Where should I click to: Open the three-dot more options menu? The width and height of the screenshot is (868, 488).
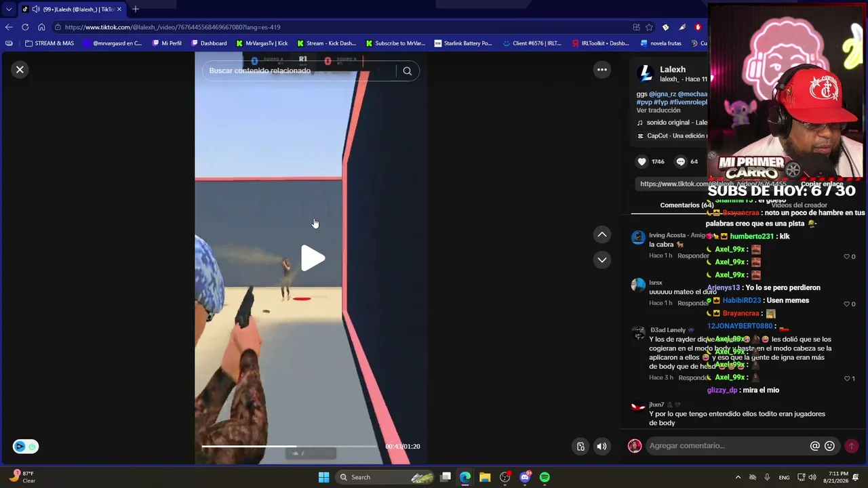click(x=601, y=69)
